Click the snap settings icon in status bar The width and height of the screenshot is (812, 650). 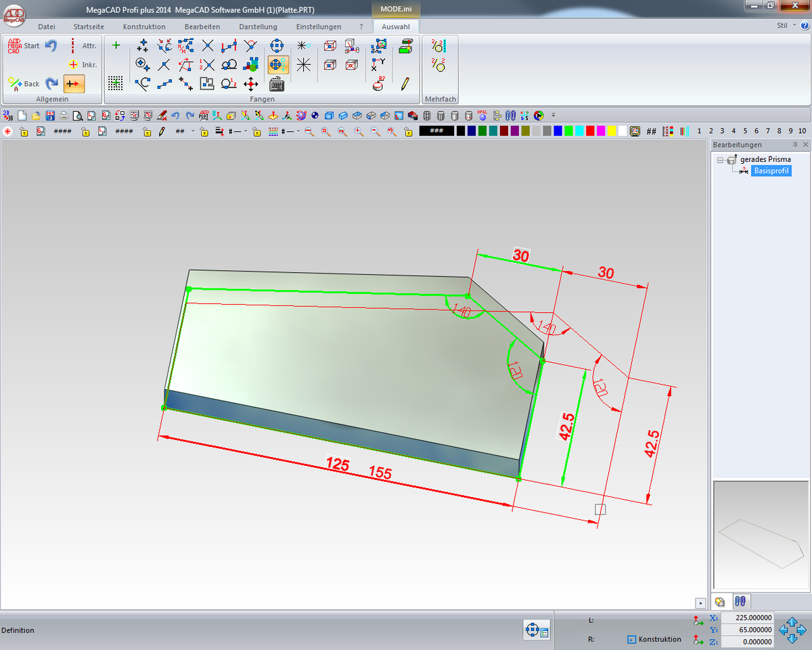pos(536,630)
